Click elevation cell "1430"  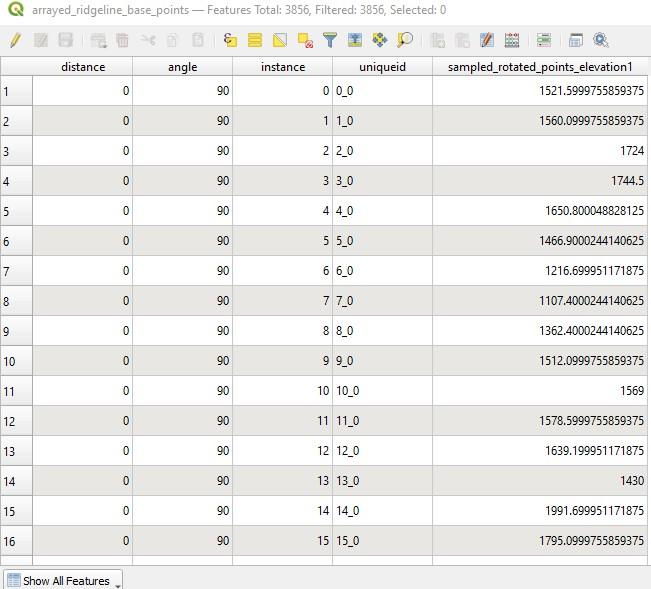540,481
